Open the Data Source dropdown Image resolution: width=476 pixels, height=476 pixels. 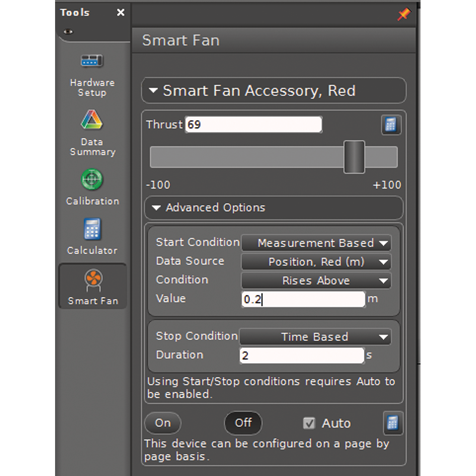(316, 262)
